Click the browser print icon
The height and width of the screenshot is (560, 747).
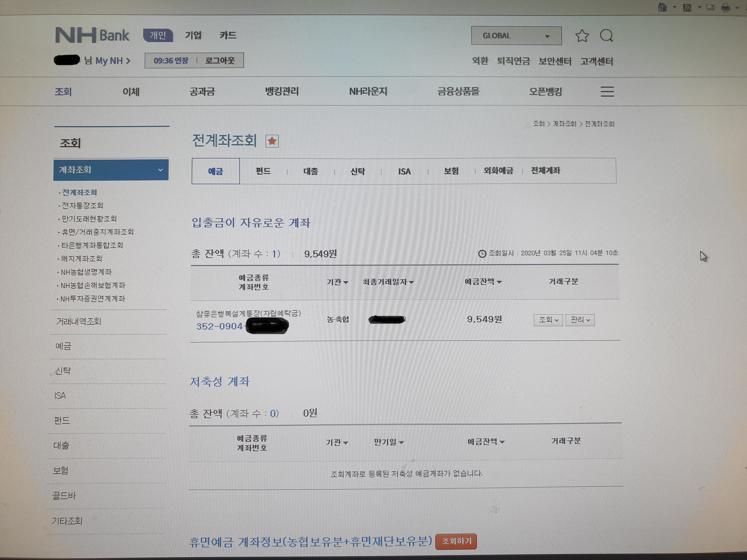tap(725, 8)
